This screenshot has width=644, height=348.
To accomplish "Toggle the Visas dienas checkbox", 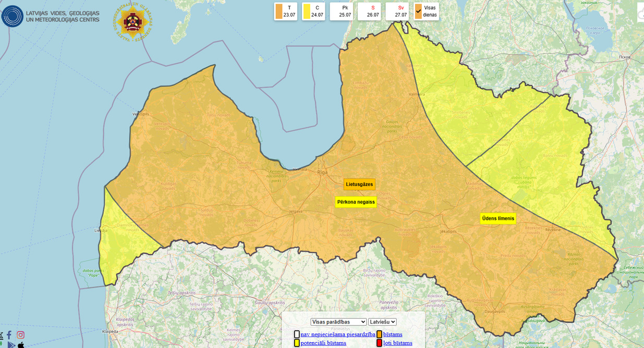I will 419,11.
